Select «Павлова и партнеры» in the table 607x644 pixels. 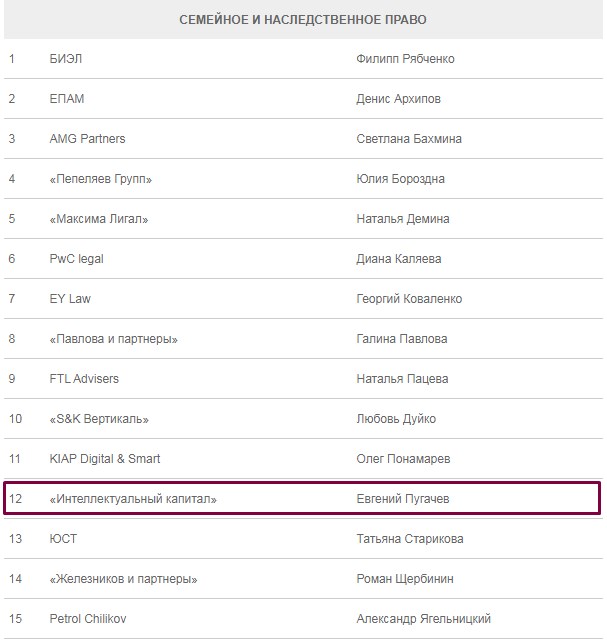pyautogui.click(x=113, y=339)
